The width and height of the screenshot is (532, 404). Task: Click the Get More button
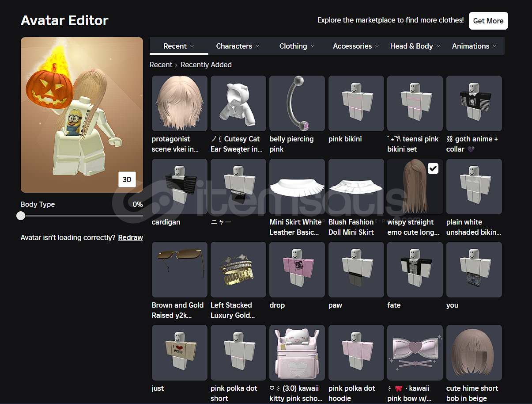488,21
